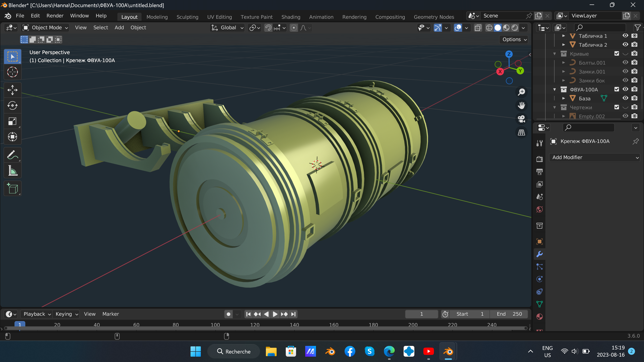Screen dimensions: 644x362
Task: Open the Render menu
Action: tap(55, 16)
